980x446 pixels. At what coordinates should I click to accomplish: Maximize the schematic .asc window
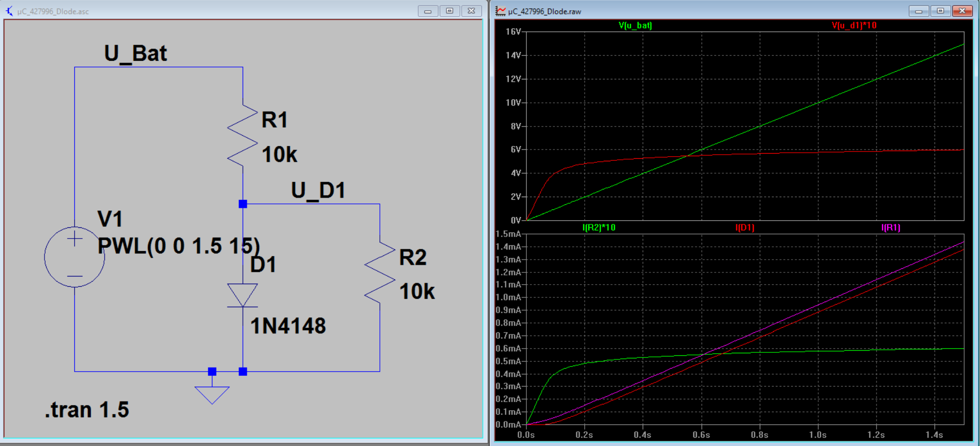click(450, 11)
